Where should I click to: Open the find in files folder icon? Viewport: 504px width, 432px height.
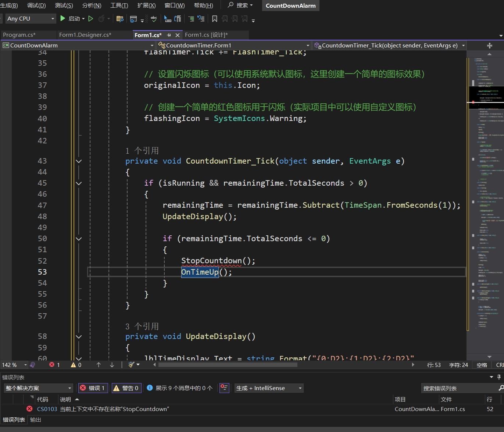[x=119, y=19]
